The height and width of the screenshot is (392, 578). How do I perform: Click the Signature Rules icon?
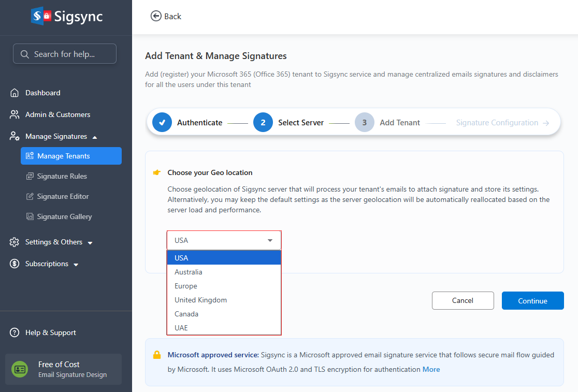[x=30, y=176]
